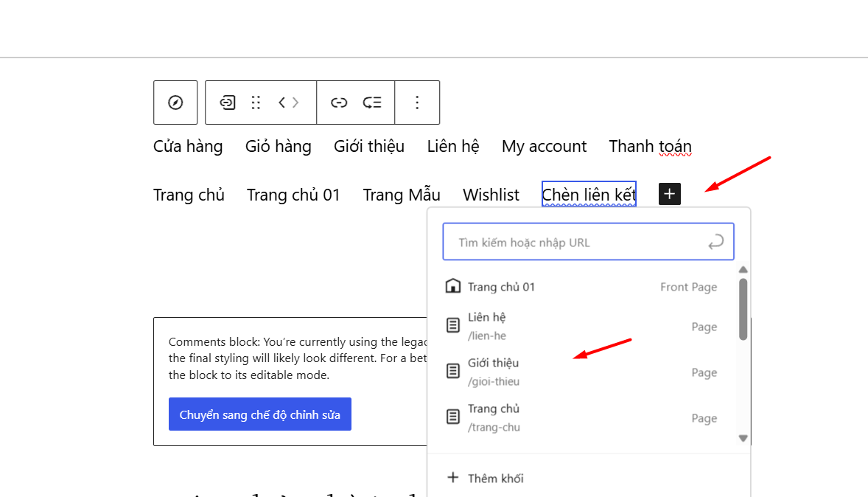Open the Trang Mẫu navigation link
Image resolution: width=868 pixels, height=497 pixels.
402,194
